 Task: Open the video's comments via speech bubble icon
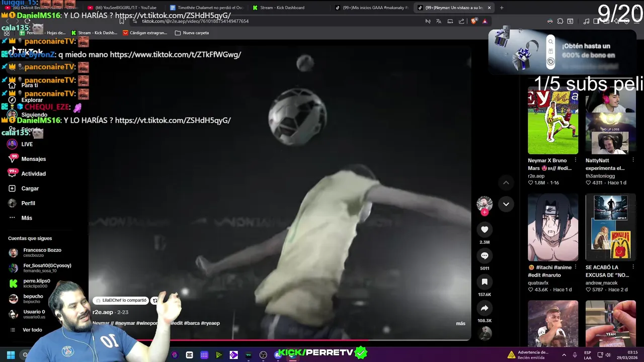point(485,256)
